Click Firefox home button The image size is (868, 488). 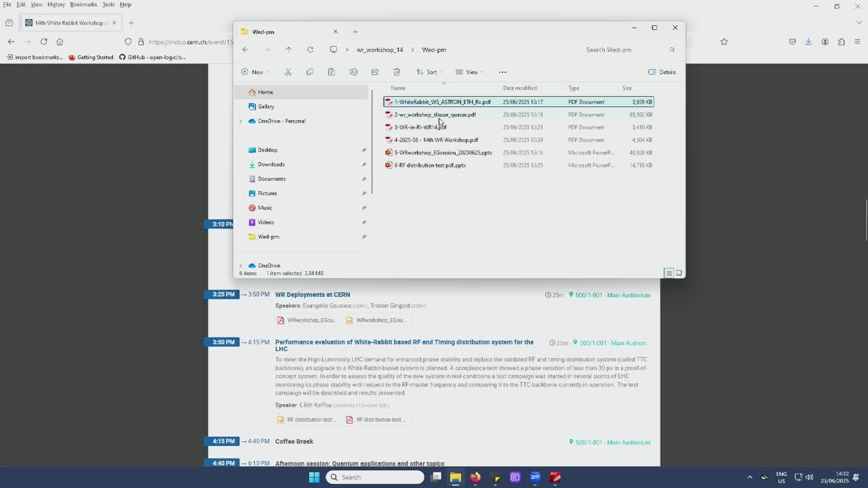(60, 41)
